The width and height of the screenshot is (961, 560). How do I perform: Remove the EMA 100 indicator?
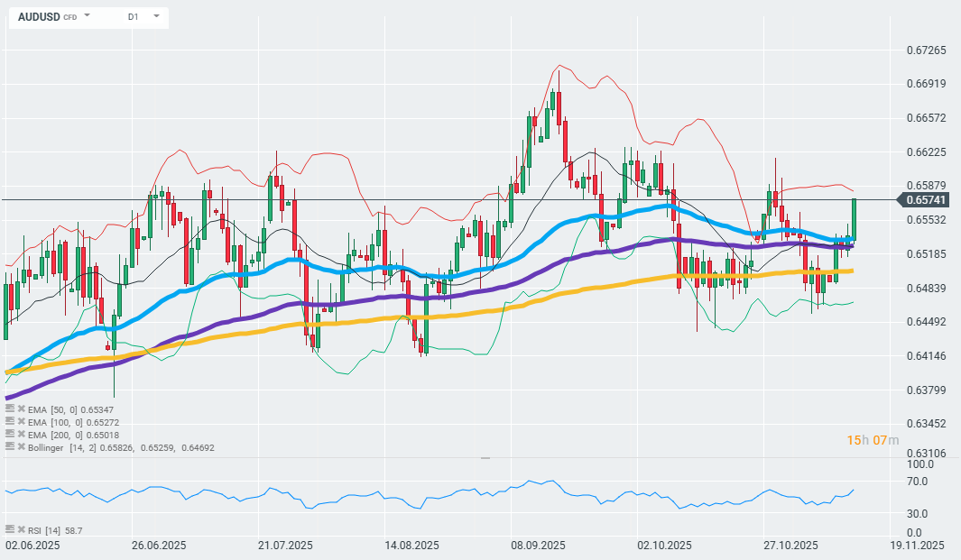(22, 421)
